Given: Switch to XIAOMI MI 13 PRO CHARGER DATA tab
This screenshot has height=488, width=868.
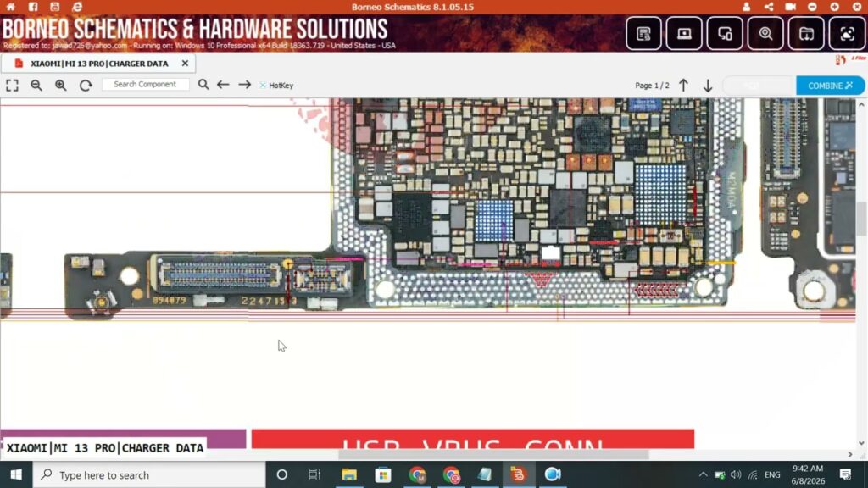Looking at the screenshot, I should [99, 64].
